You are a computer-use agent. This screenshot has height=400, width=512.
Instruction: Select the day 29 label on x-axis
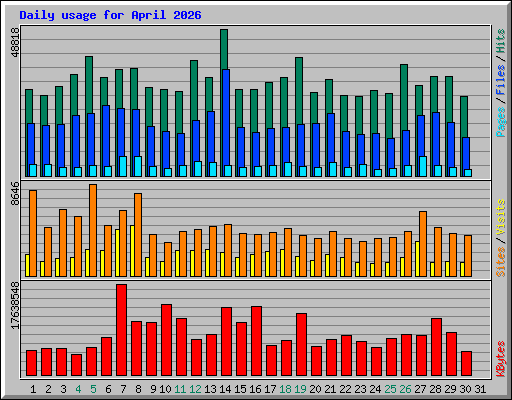point(450,389)
